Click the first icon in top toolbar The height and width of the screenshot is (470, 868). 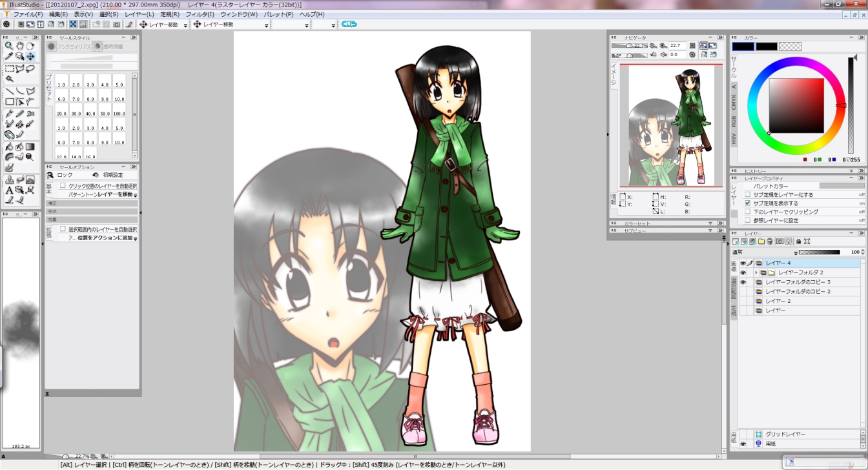[6, 25]
